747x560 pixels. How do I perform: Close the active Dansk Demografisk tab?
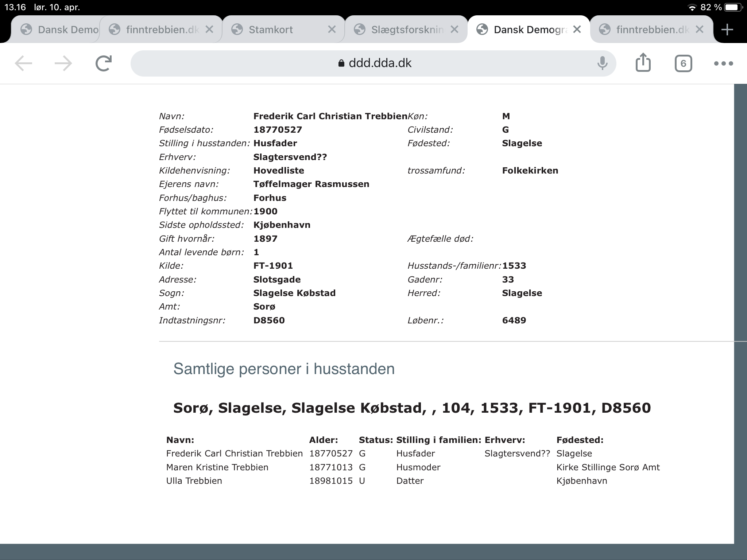point(577,30)
